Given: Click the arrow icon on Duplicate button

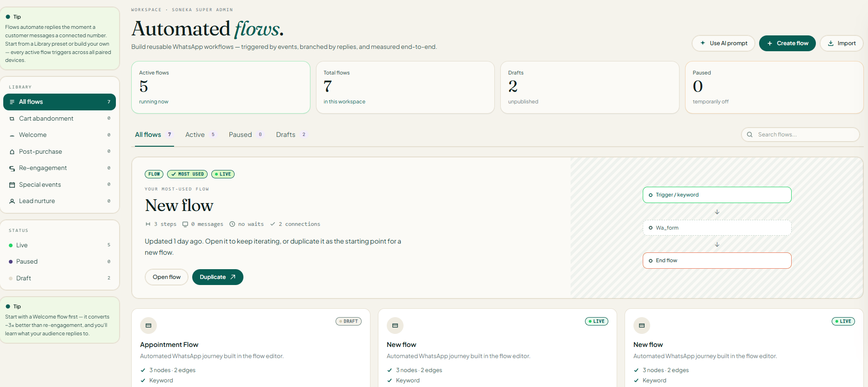Looking at the screenshot, I should tap(233, 277).
